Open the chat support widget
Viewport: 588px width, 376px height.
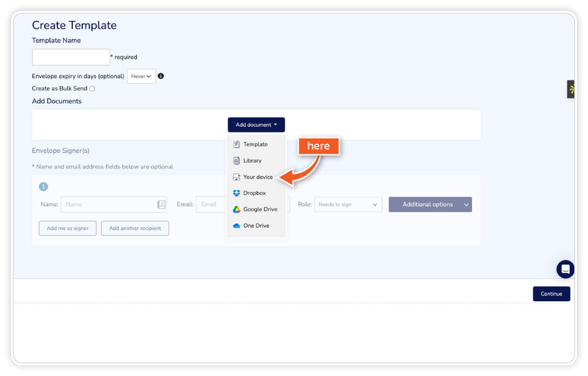click(565, 269)
